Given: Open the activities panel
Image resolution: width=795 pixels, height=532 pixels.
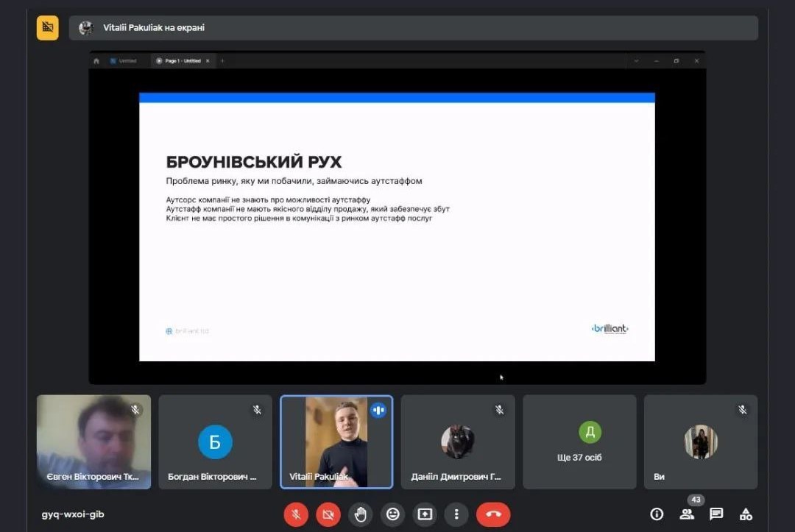Looking at the screenshot, I should (746, 514).
